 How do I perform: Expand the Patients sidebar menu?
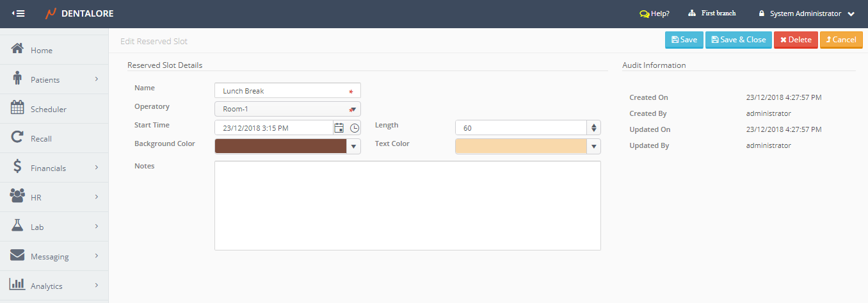[96, 79]
